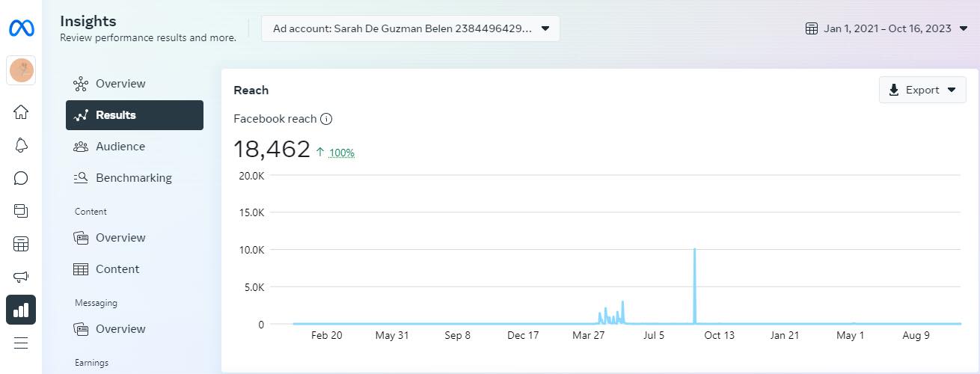The width and height of the screenshot is (980, 374).
Task: Open the Benchmarking section
Action: (x=133, y=178)
